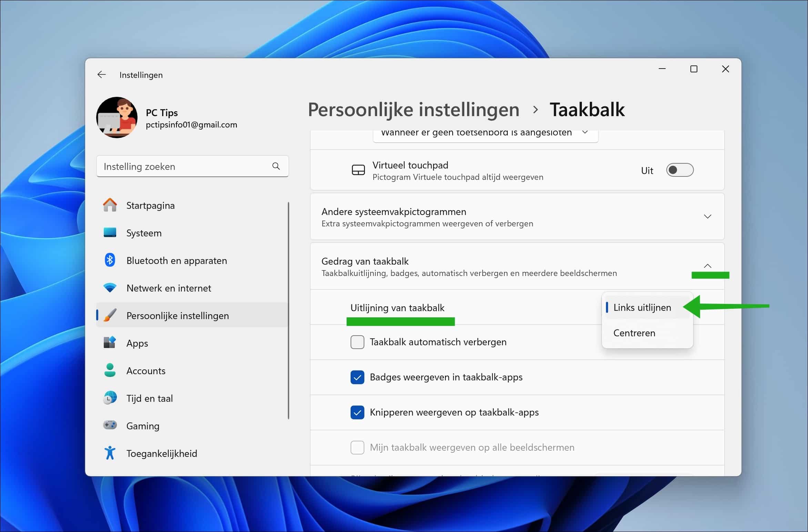Open Bluetooth en apparaten settings
This screenshot has height=532, width=808.
[x=176, y=260]
